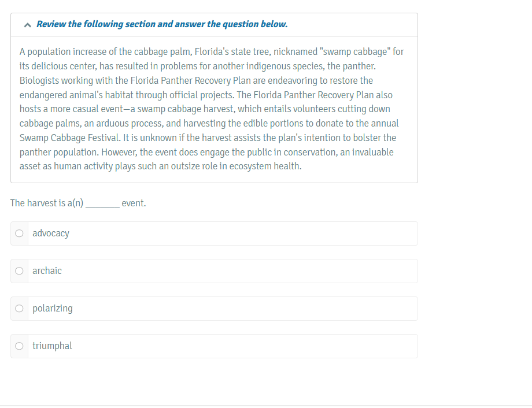Click the 'polarizing' answer label text
532x408 pixels.
pyautogui.click(x=53, y=309)
